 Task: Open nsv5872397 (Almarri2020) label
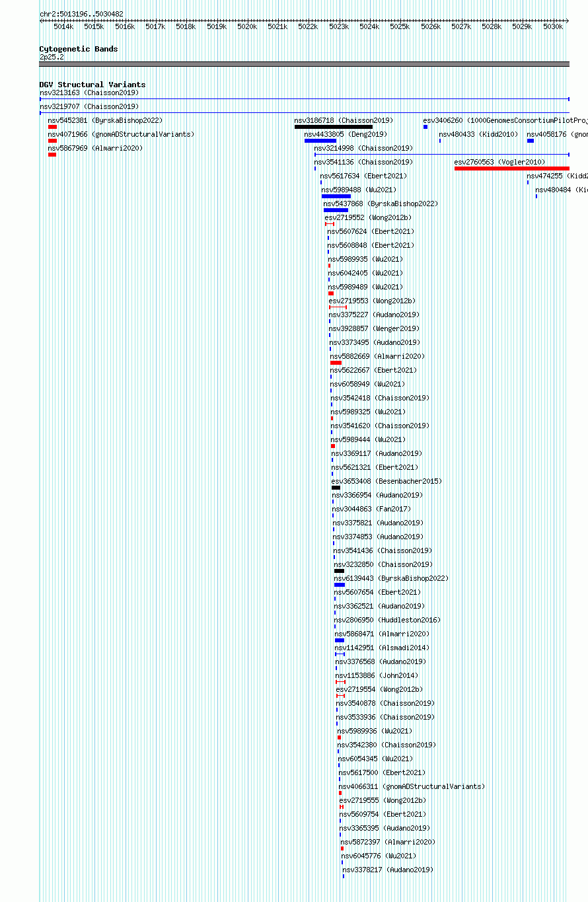(388, 842)
